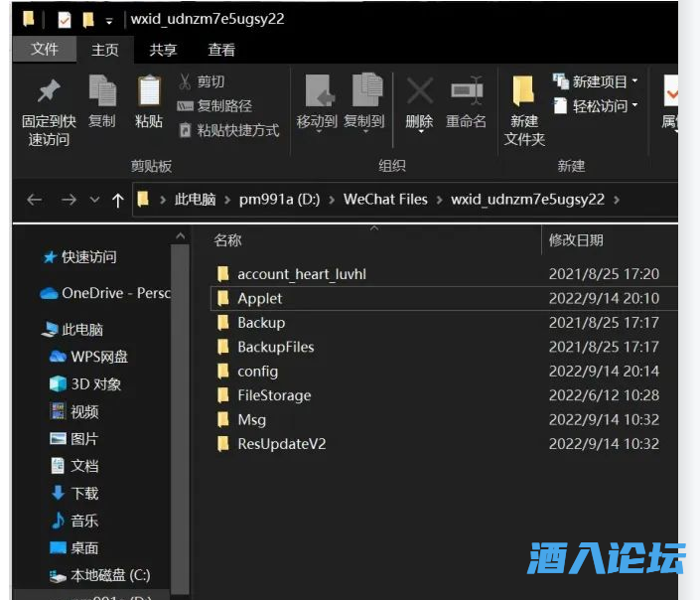The width and height of the screenshot is (700, 600).
Task: Open Videos (视频) in navigation pane
Action: pos(73,411)
